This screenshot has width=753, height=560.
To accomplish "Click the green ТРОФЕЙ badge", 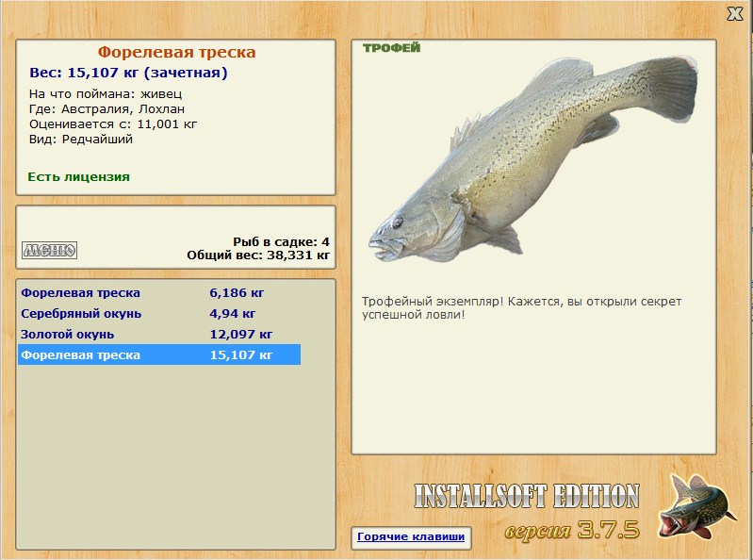I will [x=391, y=47].
